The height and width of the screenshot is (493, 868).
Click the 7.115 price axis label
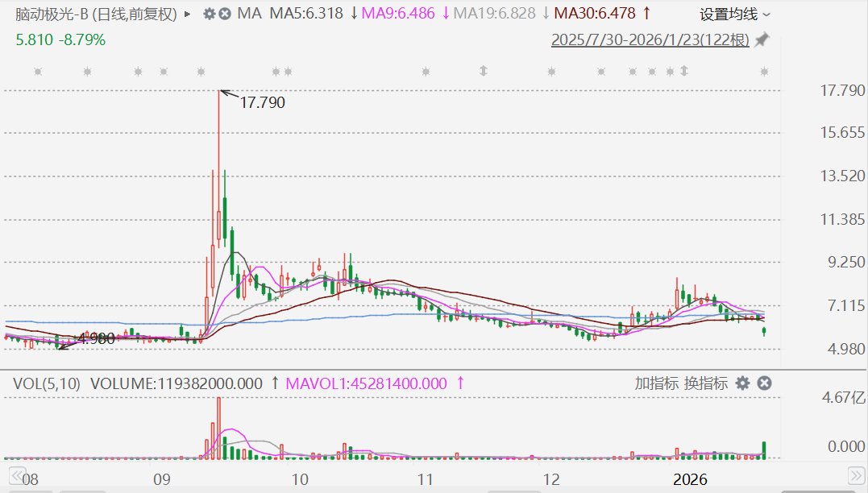pos(846,305)
